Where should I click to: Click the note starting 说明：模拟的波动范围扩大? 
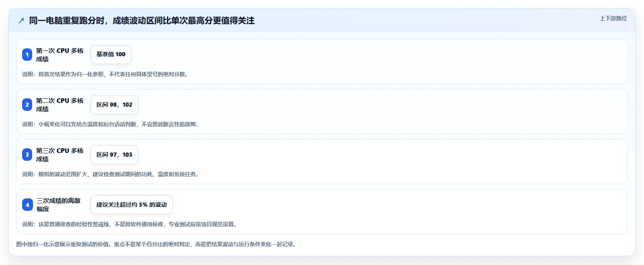(110, 174)
